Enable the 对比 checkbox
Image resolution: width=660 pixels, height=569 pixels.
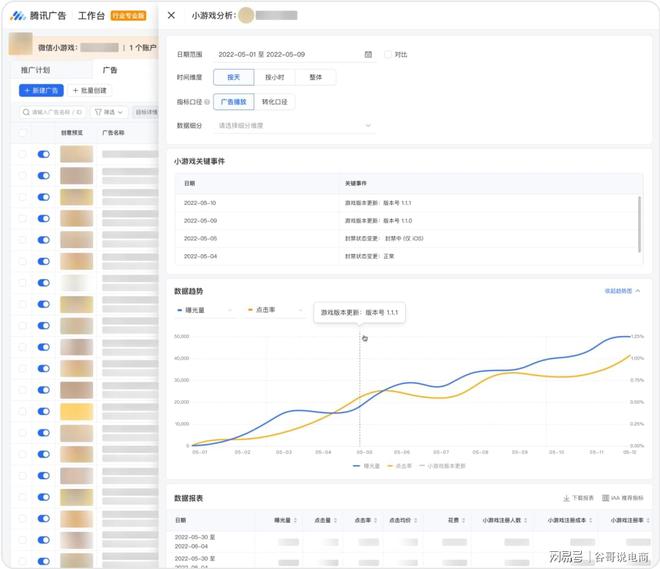click(388, 54)
